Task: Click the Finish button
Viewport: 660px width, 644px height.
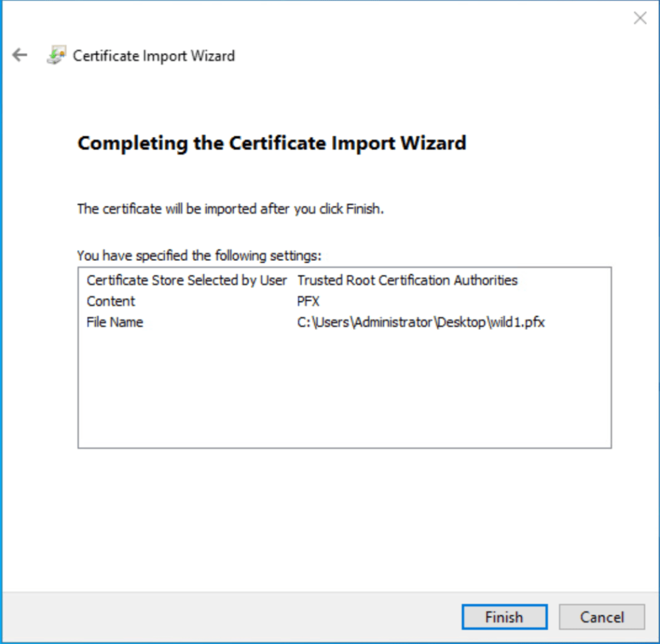Action: [x=504, y=617]
